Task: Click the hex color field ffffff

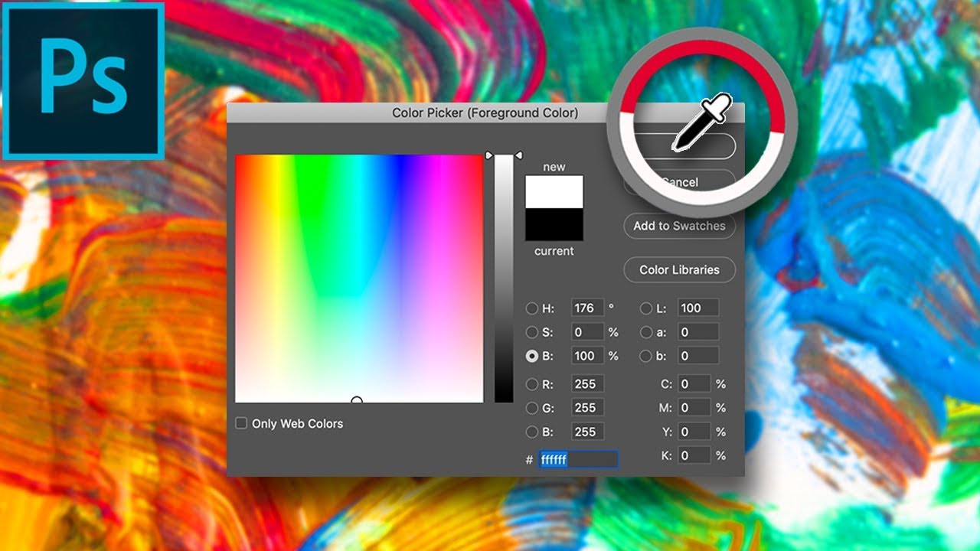Action: click(579, 460)
